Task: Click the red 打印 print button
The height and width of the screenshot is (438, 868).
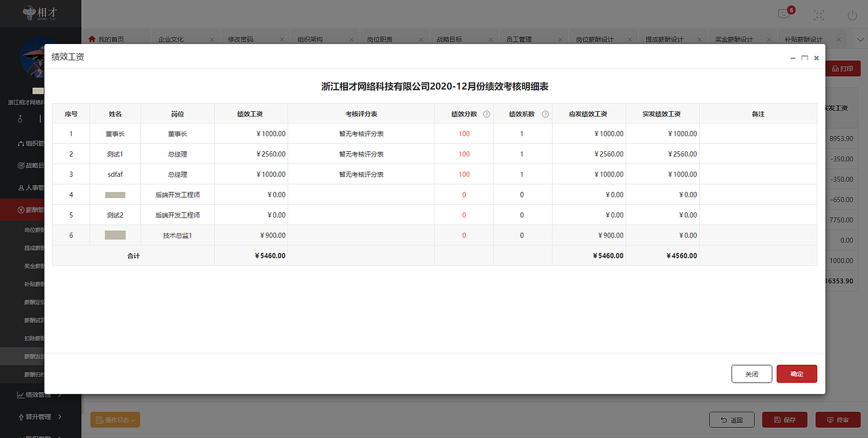Action: (842, 68)
